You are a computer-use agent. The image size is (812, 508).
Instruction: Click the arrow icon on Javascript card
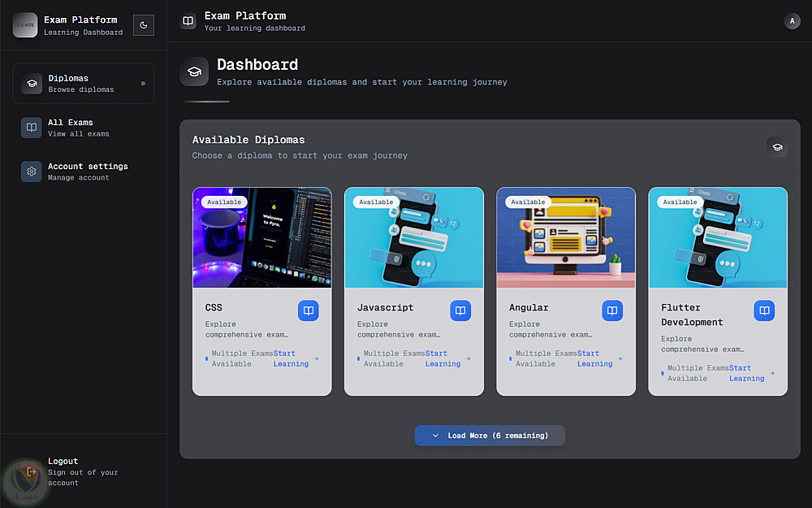pyautogui.click(x=469, y=358)
